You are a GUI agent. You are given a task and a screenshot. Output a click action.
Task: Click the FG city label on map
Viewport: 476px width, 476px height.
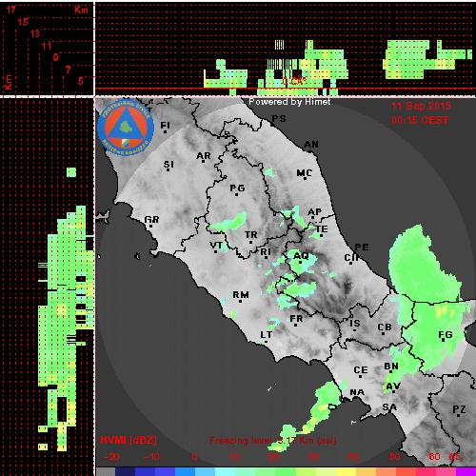tap(446, 334)
